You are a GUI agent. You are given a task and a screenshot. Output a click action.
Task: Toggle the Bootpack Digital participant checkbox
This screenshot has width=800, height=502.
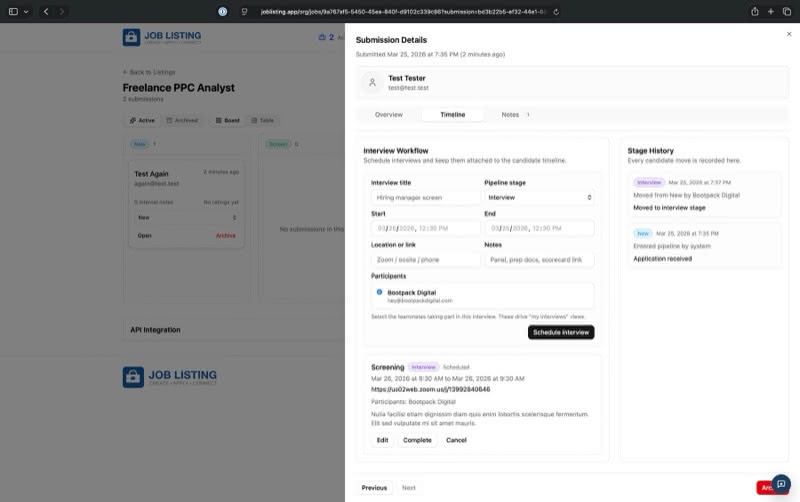[379, 292]
